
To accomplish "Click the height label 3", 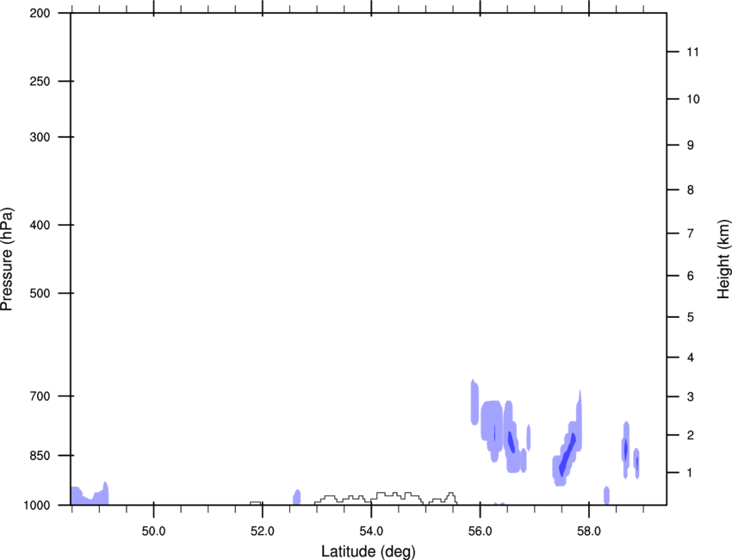I will (691, 396).
